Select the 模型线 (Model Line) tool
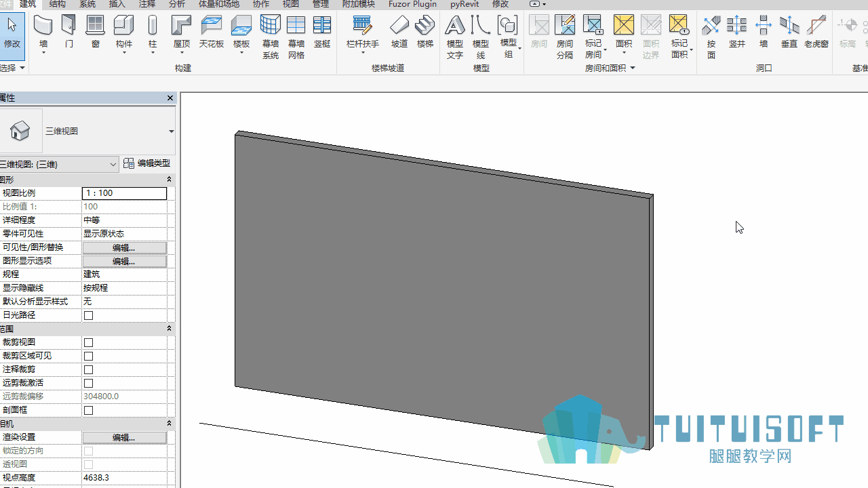868x488 pixels. click(481, 37)
